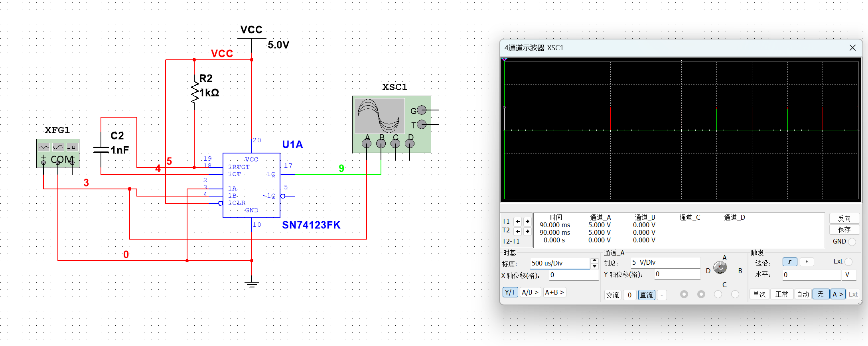
Task: Expand the A/B > display mode
Action: [x=530, y=292]
